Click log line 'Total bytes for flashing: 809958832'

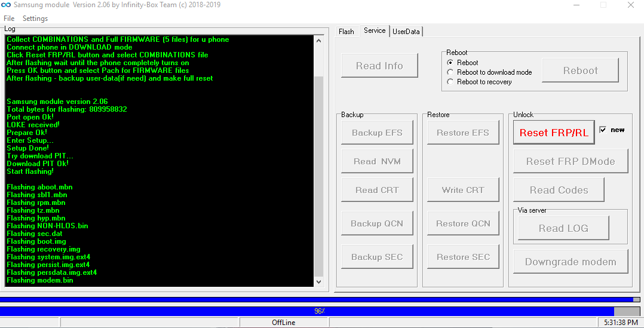click(x=67, y=109)
